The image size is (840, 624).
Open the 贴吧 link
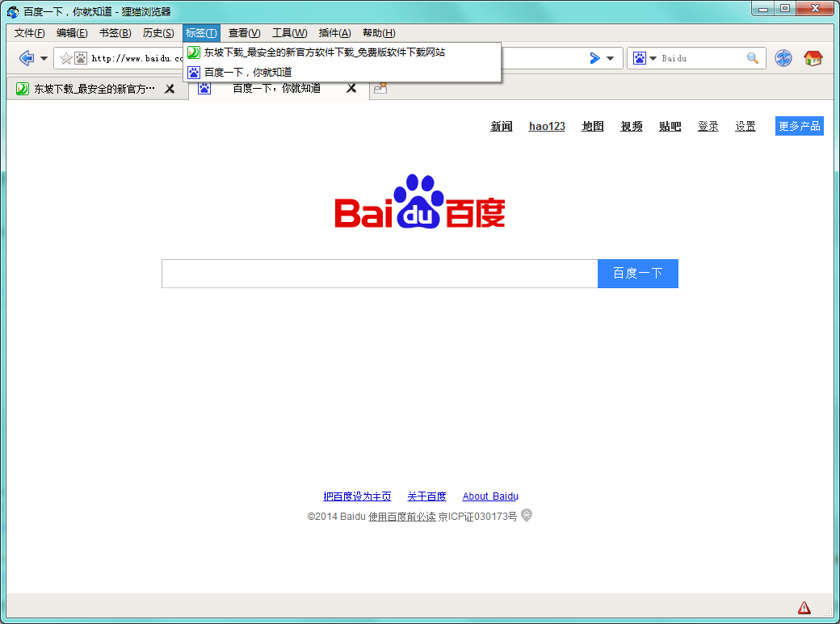click(x=670, y=127)
